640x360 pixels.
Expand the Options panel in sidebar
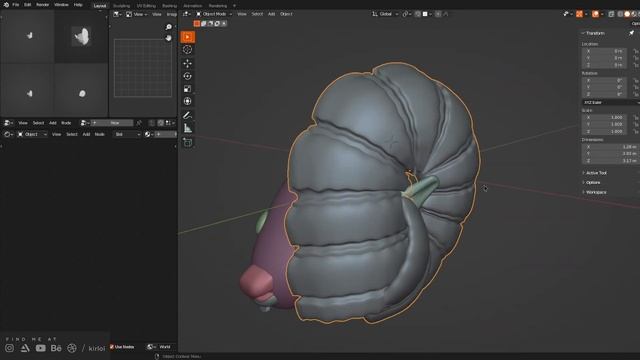tap(593, 182)
